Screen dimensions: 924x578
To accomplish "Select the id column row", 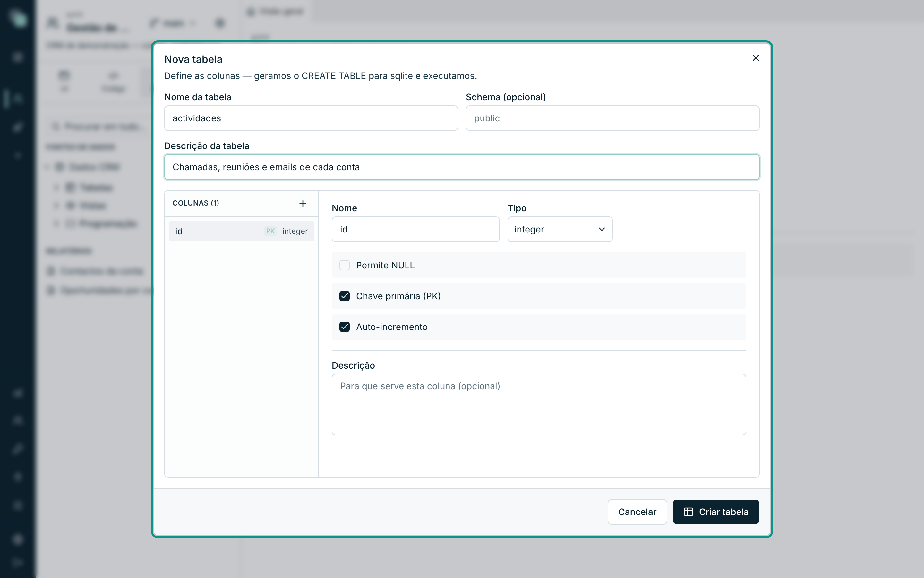I will click(x=241, y=231).
